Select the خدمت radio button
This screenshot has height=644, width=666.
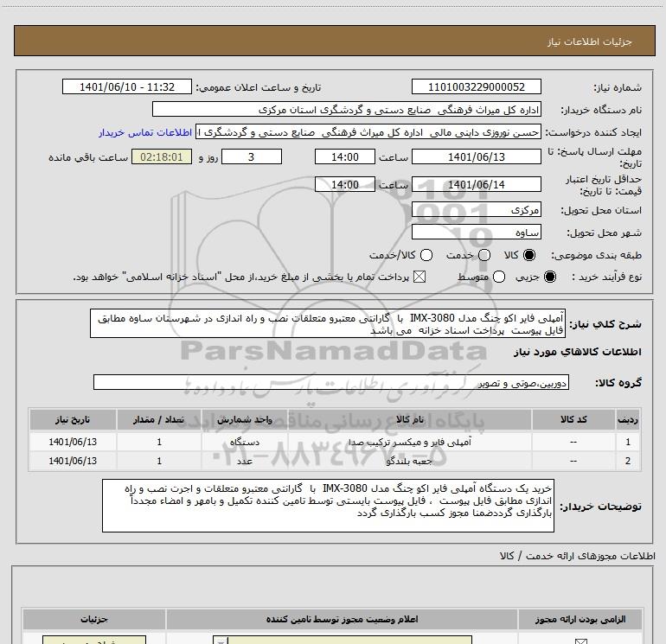tap(484, 255)
